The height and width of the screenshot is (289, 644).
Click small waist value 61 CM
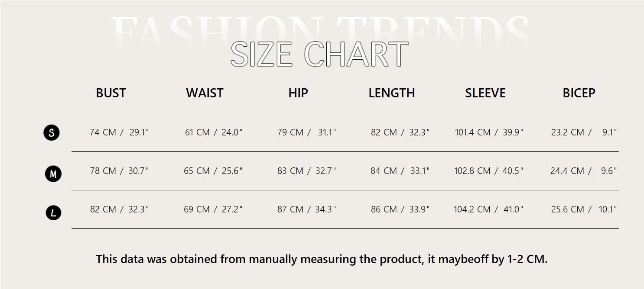(x=197, y=132)
